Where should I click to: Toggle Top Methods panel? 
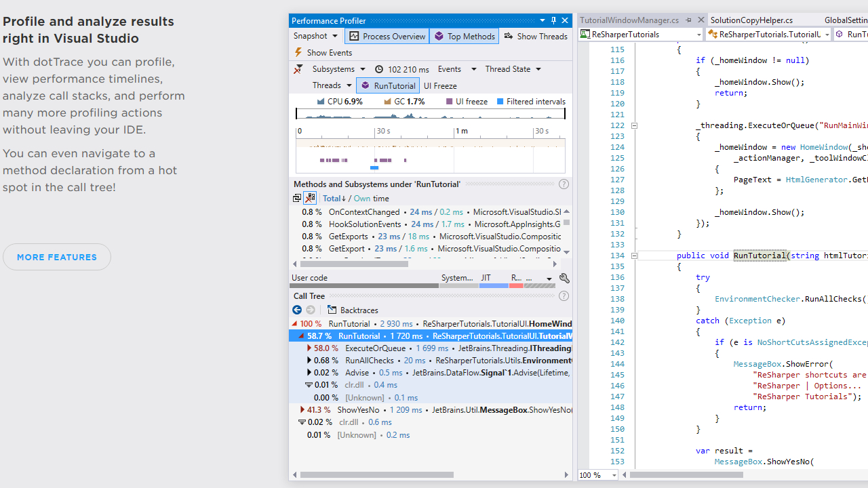[x=465, y=36]
